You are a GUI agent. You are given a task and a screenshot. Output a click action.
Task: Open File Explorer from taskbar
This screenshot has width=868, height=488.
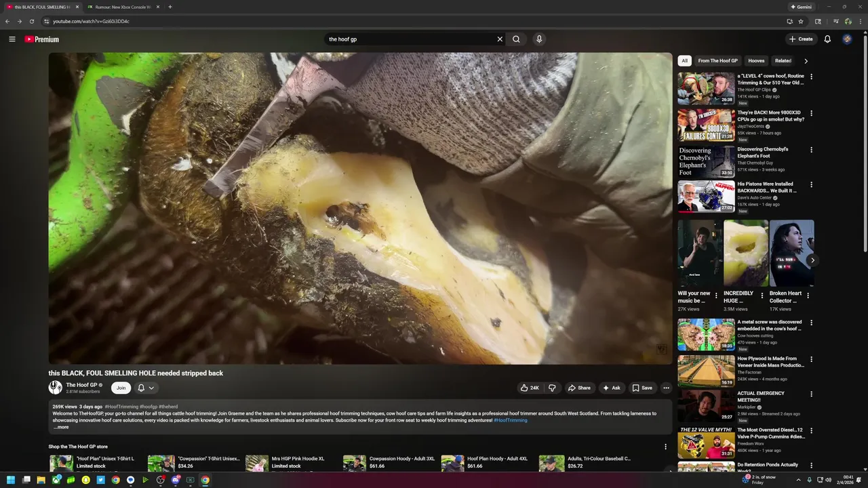pos(41,480)
